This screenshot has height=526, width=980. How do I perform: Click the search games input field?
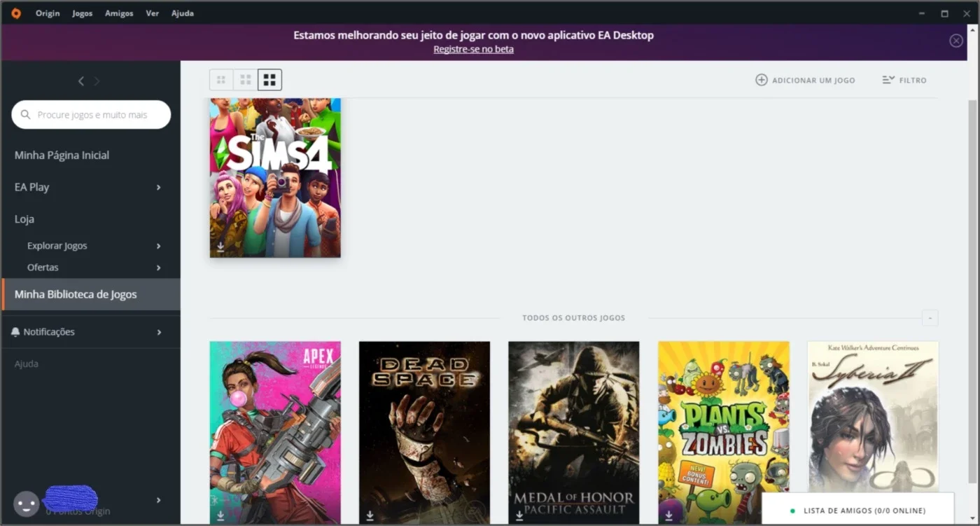point(91,115)
